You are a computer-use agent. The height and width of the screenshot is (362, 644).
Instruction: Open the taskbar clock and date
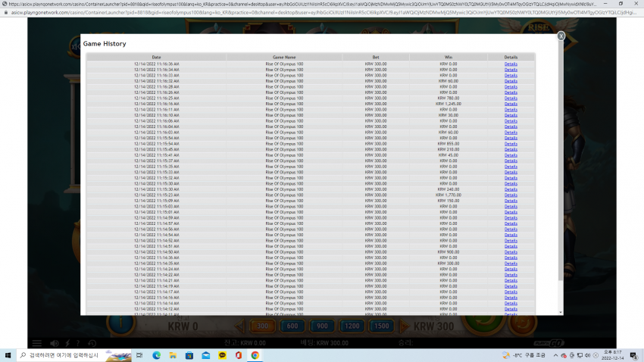(x=612, y=355)
